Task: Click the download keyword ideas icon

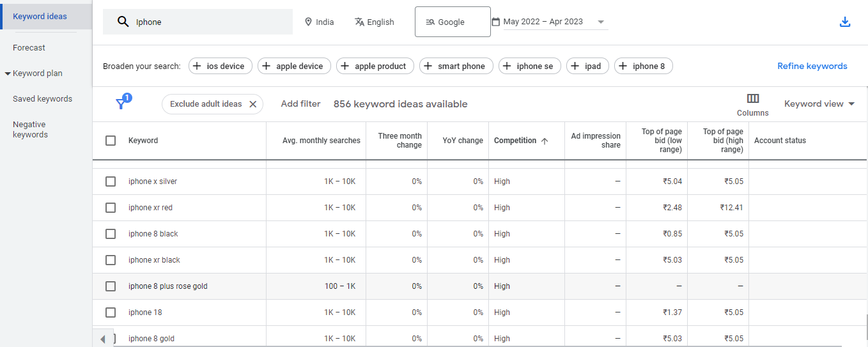Action: [844, 22]
